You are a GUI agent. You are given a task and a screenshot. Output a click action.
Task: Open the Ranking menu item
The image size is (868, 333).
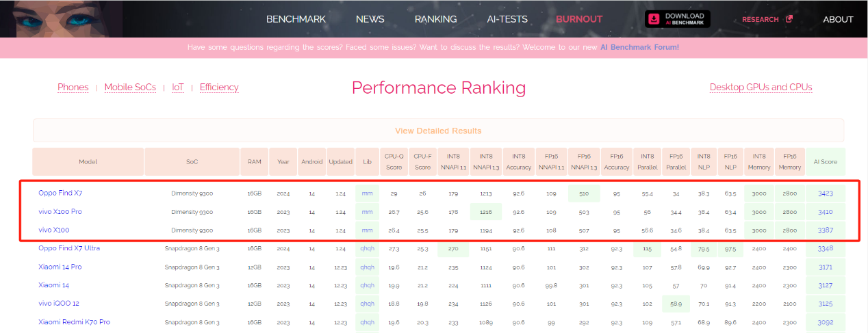point(435,19)
